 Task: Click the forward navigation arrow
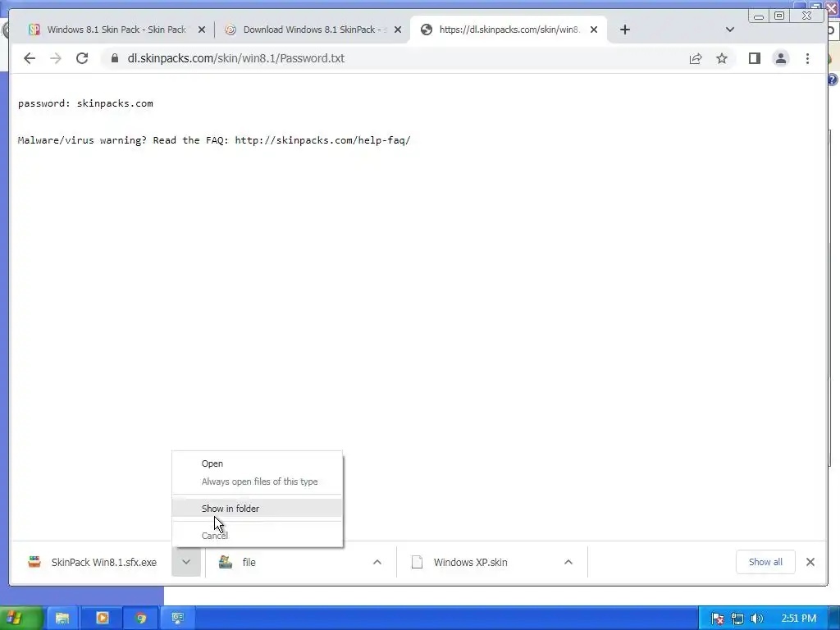(56, 58)
